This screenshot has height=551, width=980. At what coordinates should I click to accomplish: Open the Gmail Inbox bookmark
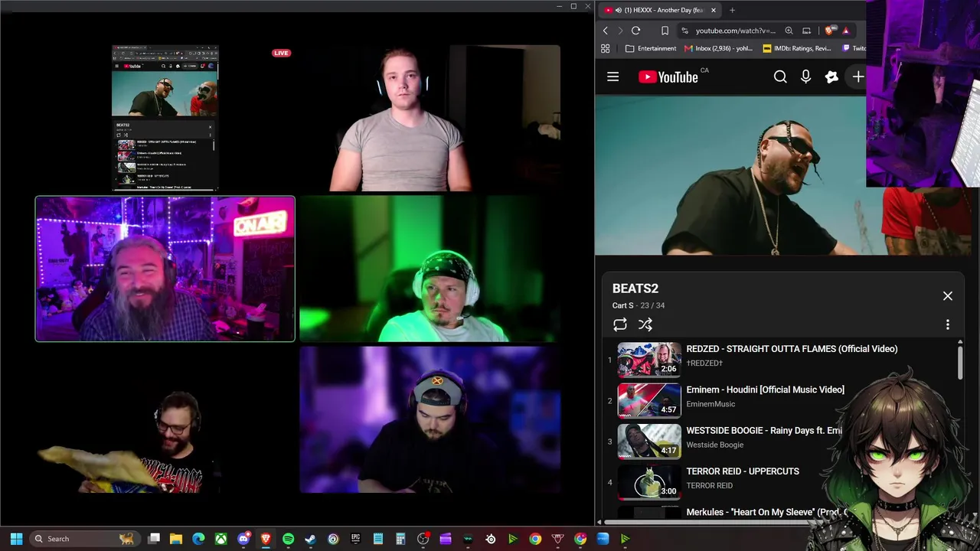pos(718,48)
